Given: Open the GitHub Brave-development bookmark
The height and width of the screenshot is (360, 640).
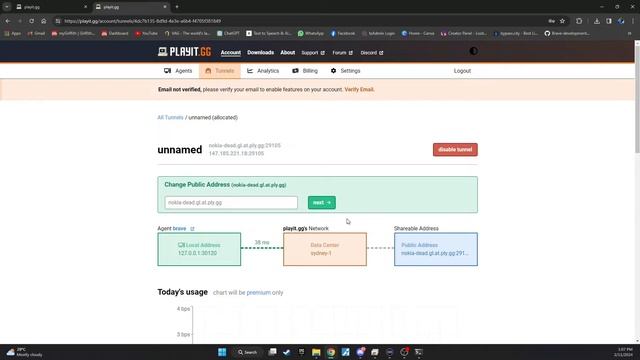Looking at the screenshot, I should click(x=567, y=33).
